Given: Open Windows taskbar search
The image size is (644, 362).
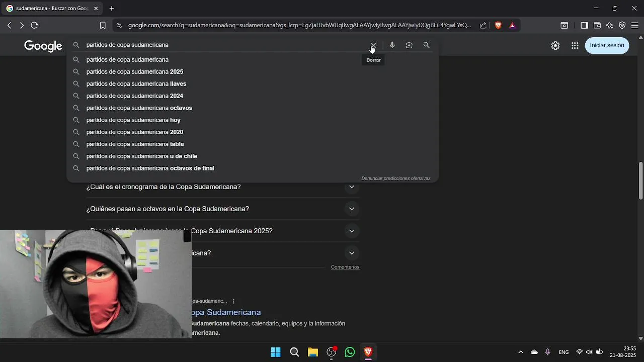Looking at the screenshot, I should [x=294, y=352].
